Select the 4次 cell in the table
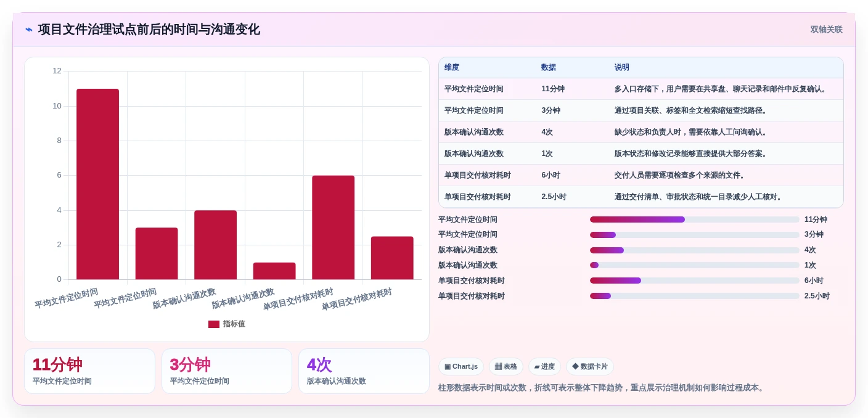Image resolution: width=868 pixels, height=418 pixels. pos(547,132)
